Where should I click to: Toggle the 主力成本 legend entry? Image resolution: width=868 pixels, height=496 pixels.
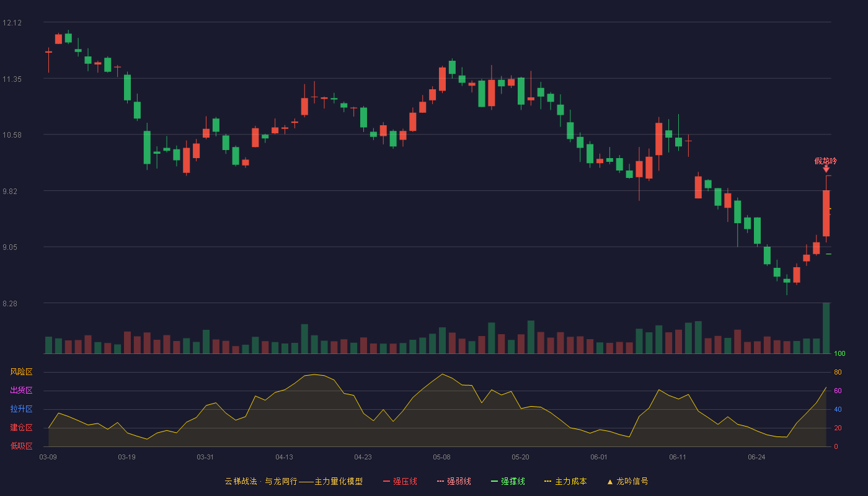[x=565, y=481]
